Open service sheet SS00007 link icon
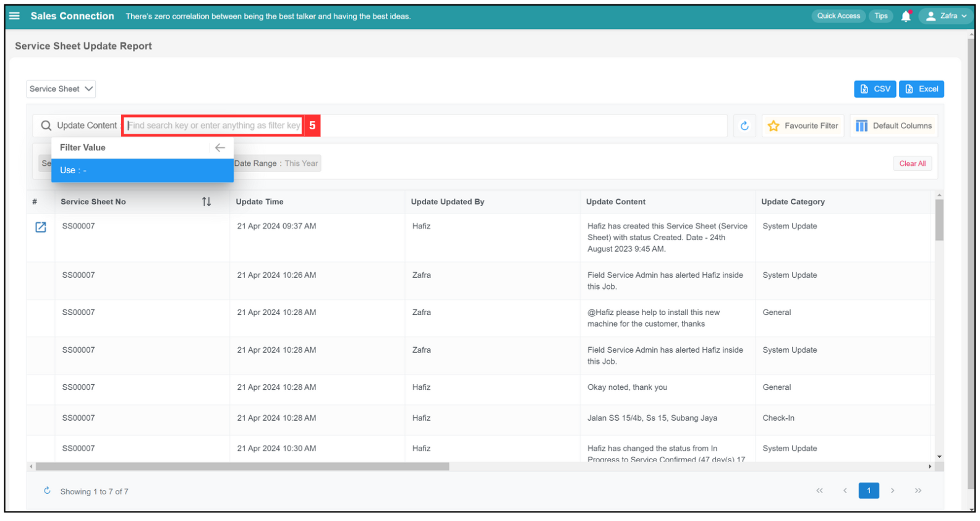 [x=41, y=227]
